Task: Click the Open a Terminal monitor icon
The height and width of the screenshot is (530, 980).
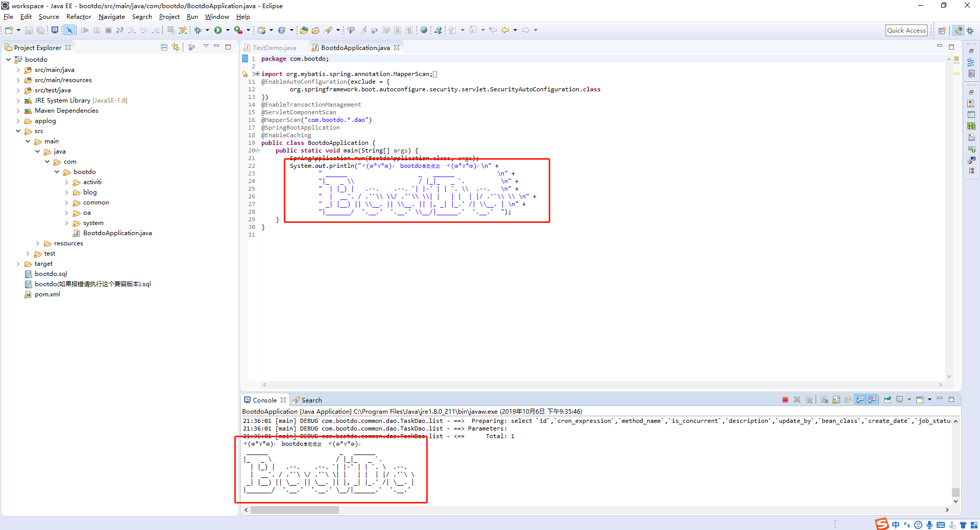Action: [x=55, y=30]
